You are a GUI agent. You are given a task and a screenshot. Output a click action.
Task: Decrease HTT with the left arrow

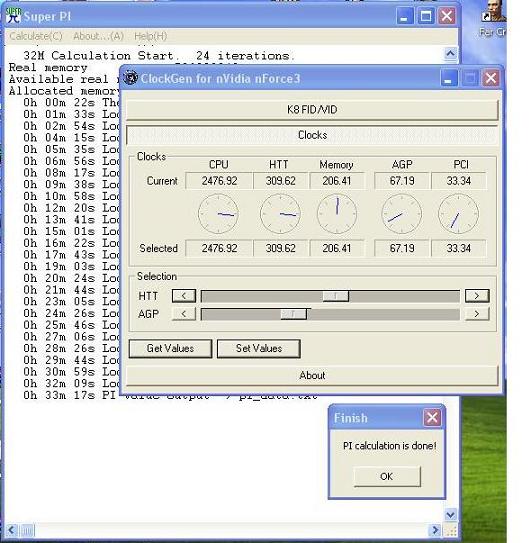pyautogui.click(x=184, y=296)
